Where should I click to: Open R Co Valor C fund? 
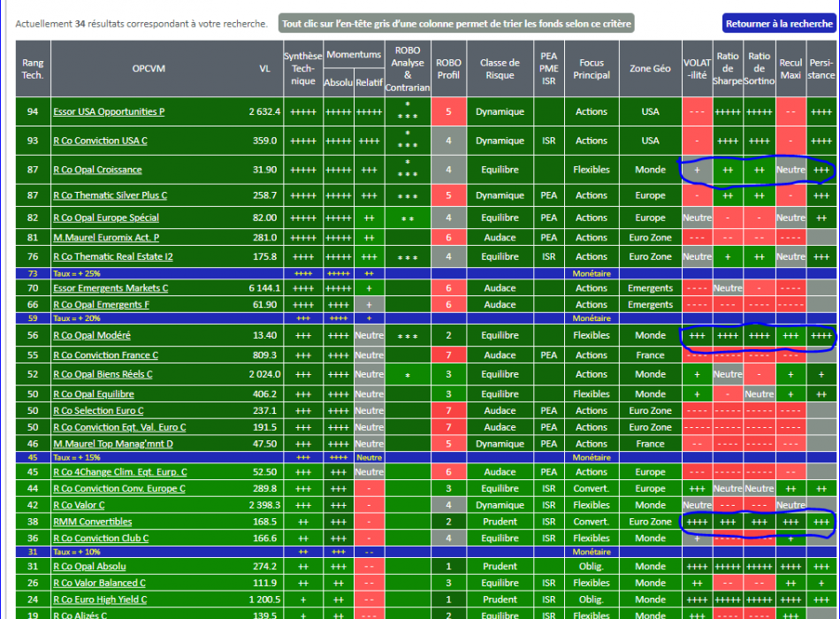[79, 505]
